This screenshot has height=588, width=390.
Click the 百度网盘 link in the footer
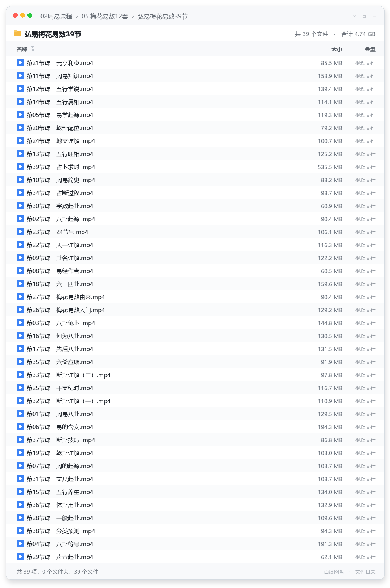(334, 572)
